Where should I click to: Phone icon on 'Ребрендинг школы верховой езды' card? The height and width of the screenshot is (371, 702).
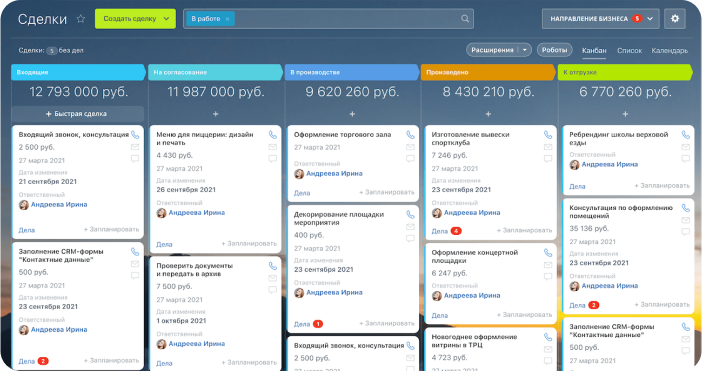[685, 135]
